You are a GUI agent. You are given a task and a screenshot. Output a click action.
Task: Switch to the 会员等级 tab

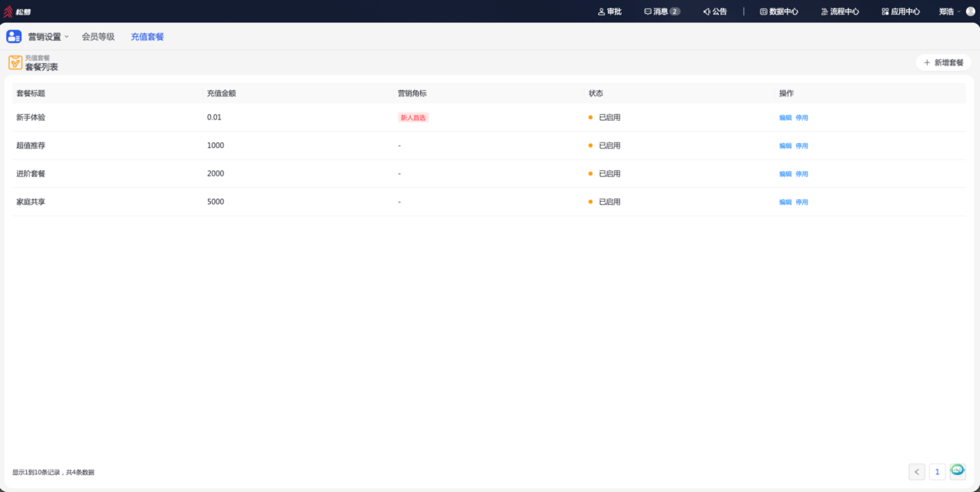(99, 36)
